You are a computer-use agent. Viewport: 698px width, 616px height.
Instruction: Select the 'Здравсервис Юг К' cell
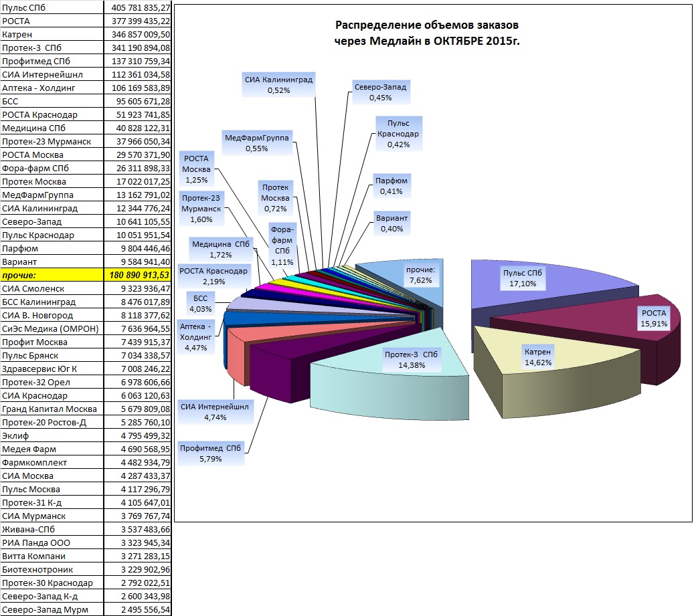tap(52, 369)
